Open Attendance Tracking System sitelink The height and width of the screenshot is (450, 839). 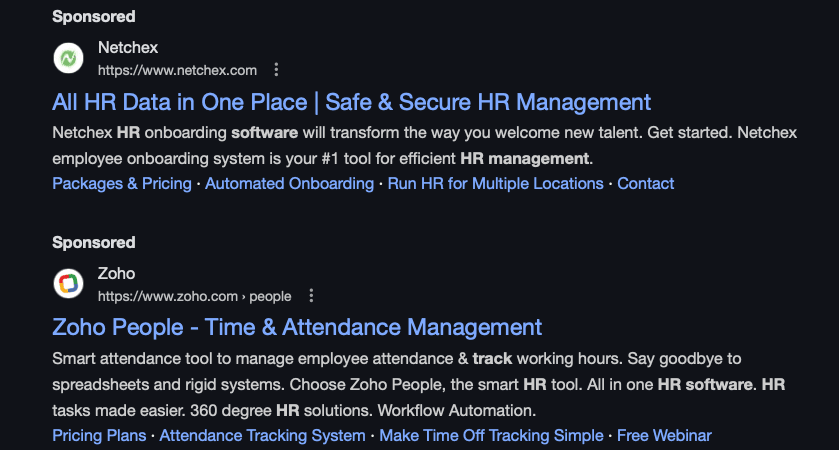click(x=262, y=435)
